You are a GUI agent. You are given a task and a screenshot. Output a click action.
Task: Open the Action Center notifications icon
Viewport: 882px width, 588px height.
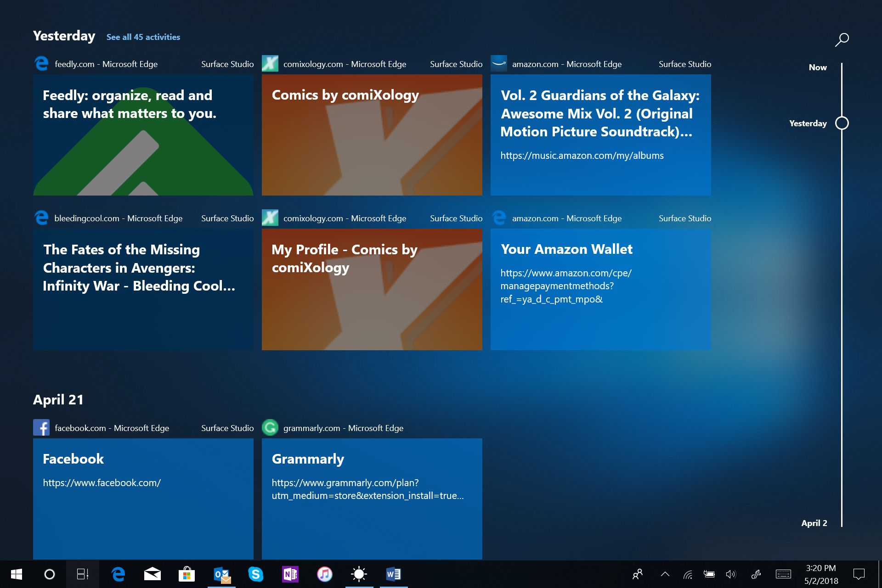(x=859, y=574)
